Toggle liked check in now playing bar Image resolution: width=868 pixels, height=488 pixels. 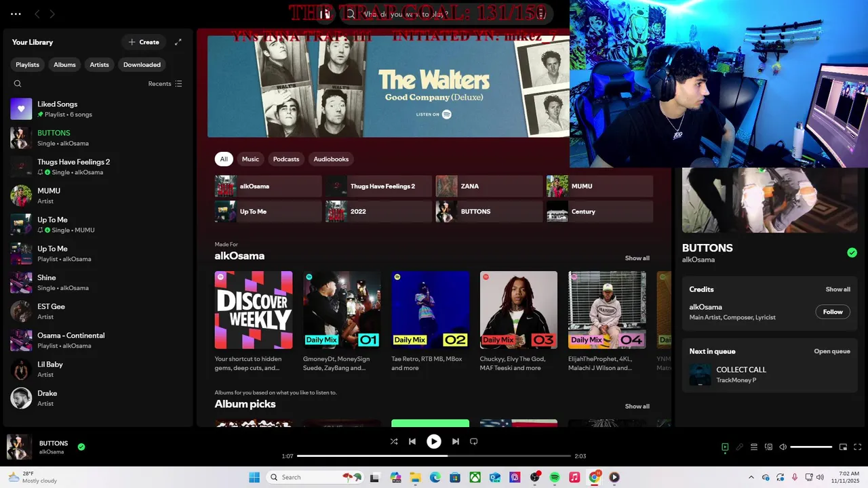(x=81, y=447)
